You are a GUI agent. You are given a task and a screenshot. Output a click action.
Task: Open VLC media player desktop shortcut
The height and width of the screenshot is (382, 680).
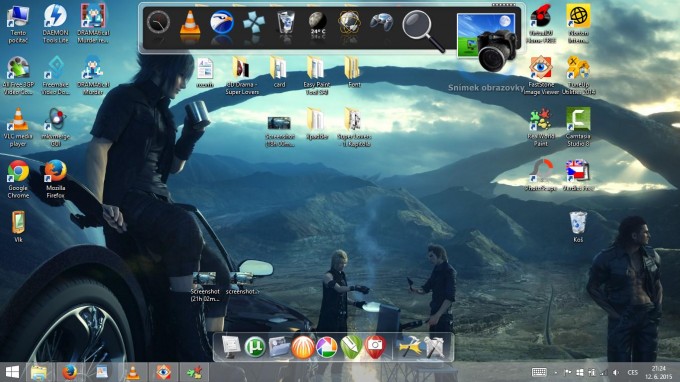pyautogui.click(x=18, y=127)
